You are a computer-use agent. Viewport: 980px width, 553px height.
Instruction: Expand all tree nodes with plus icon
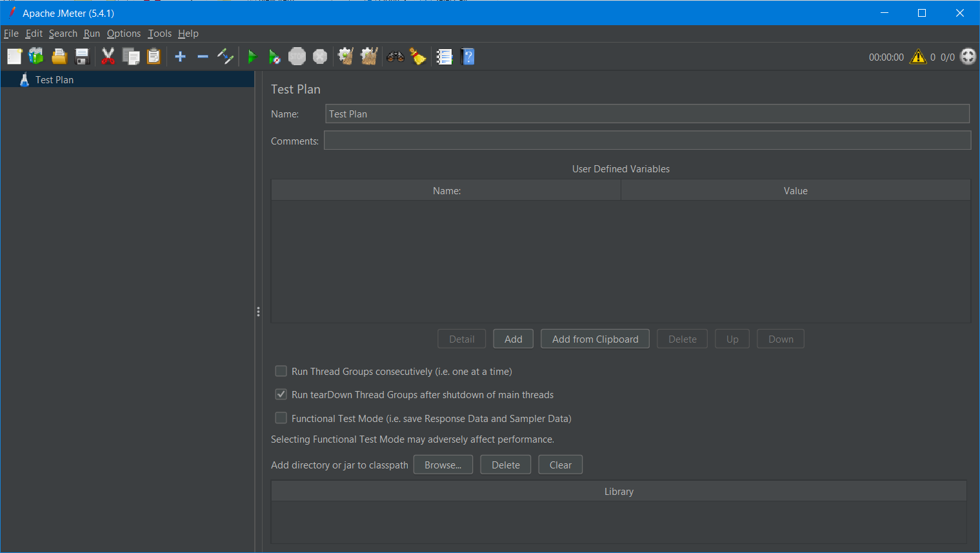coord(180,57)
